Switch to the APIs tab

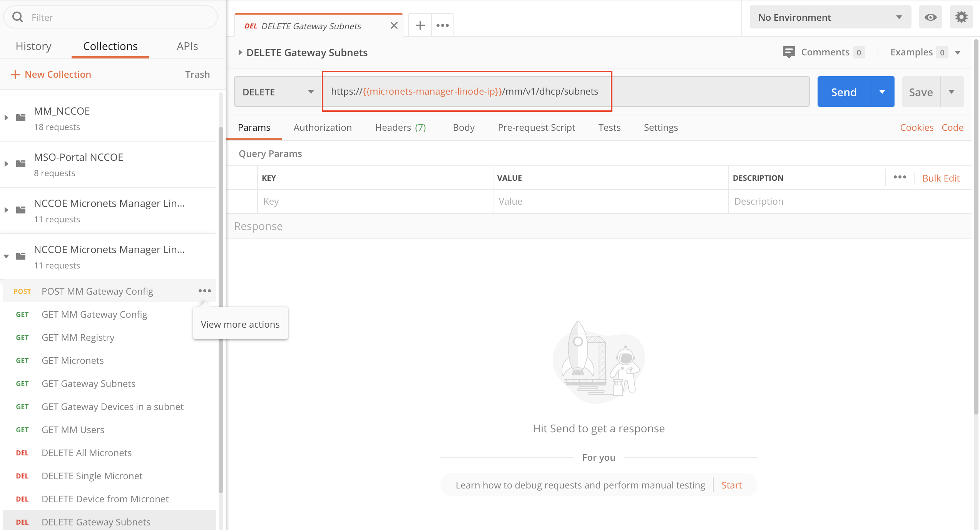click(x=187, y=46)
